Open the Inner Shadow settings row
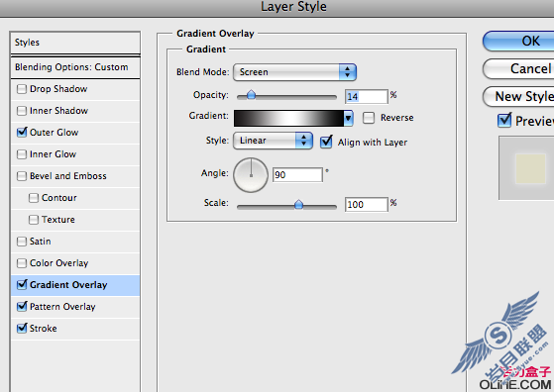Image resolution: width=554 pixels, height=392 pixels. click(75, 111)
